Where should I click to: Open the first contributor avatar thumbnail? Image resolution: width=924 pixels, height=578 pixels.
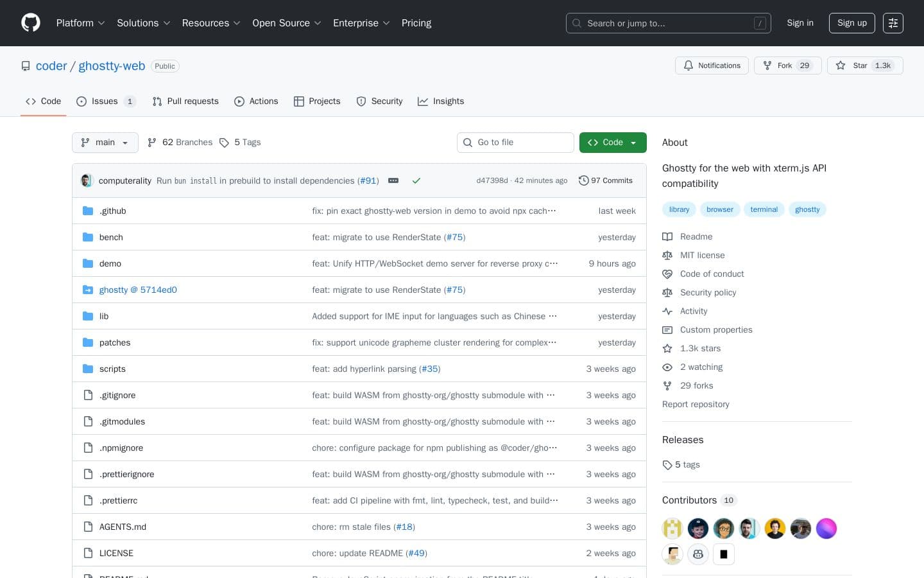672,528
